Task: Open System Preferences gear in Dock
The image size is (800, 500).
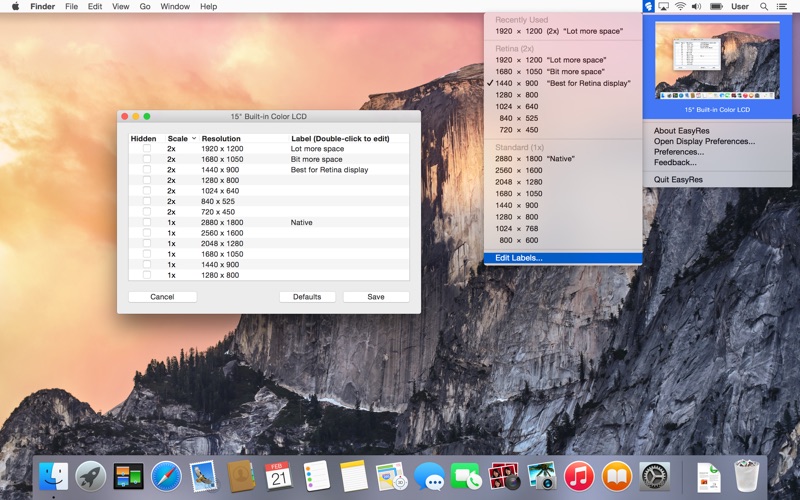Action: pos(655,477)
